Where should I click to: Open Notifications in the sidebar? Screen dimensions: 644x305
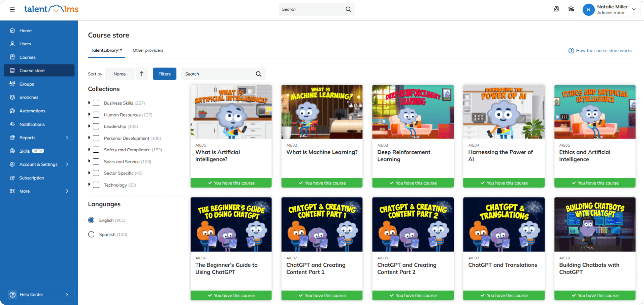pyautogui.click(x=32, y=124)
